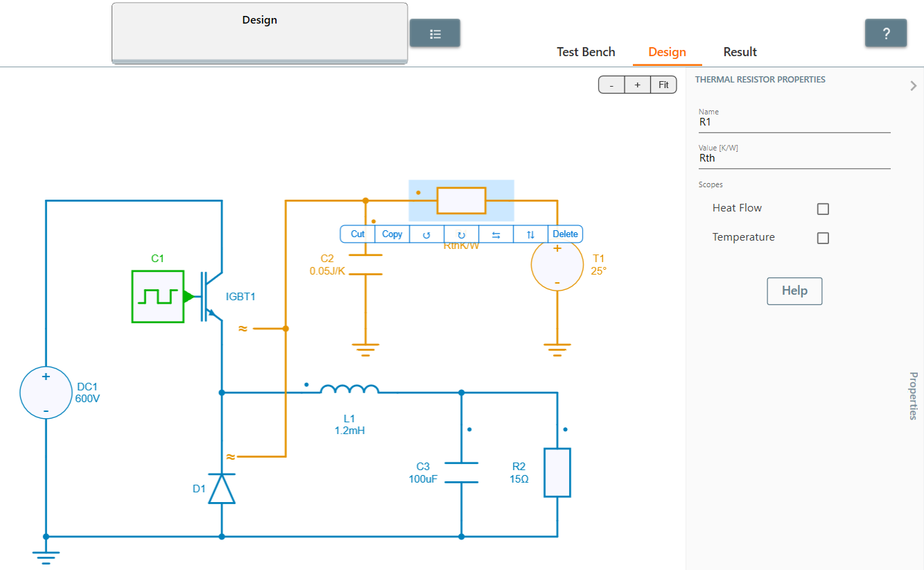
Task: Collapse the properties panel with the chevron
Action: click(913, 85)
